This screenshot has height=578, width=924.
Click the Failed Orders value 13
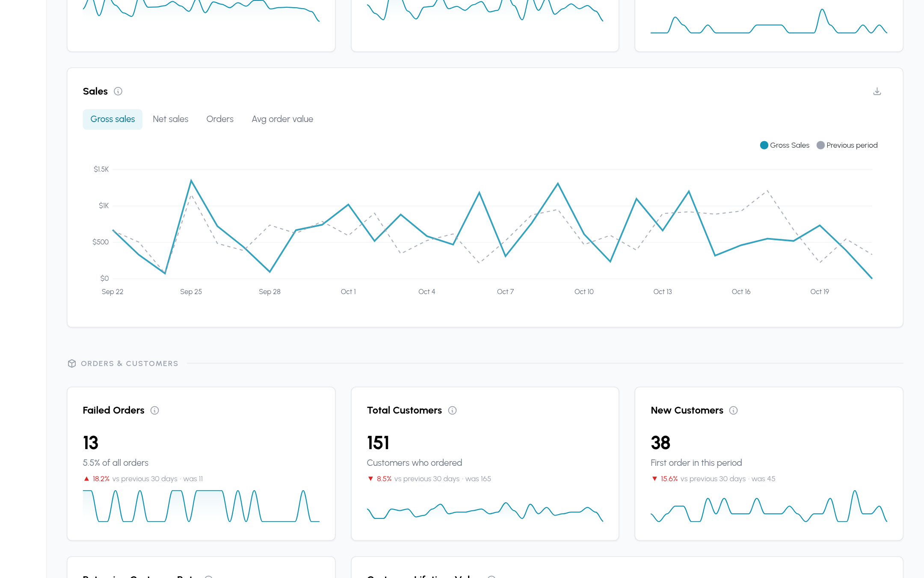tap(91, 443)
